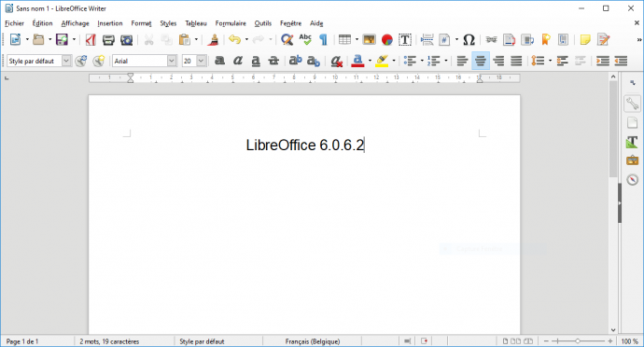The width and height of the screenshot is (644, 347).
Task: Toggle formatting marks pilcrow icon
Action: (324, 40)
